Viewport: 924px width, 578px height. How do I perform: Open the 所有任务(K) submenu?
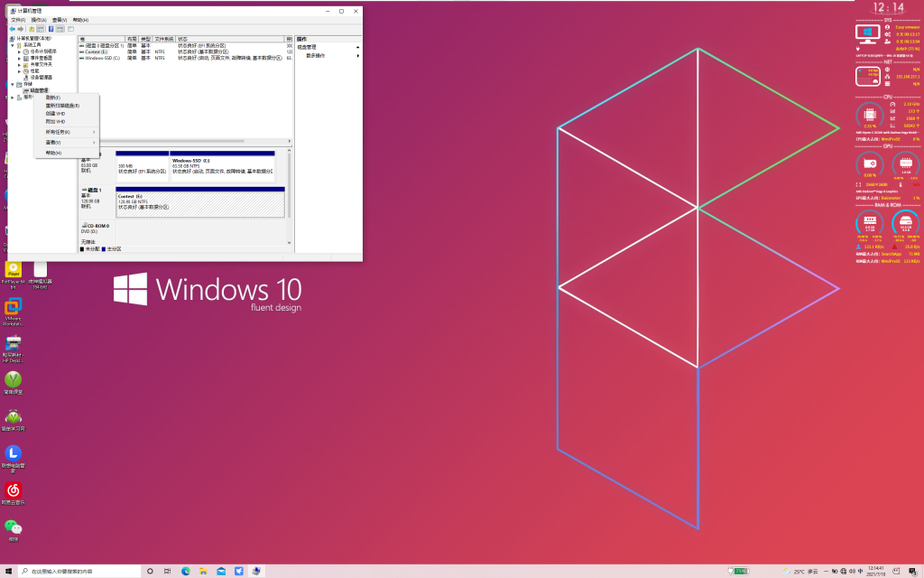pos(67,132)
